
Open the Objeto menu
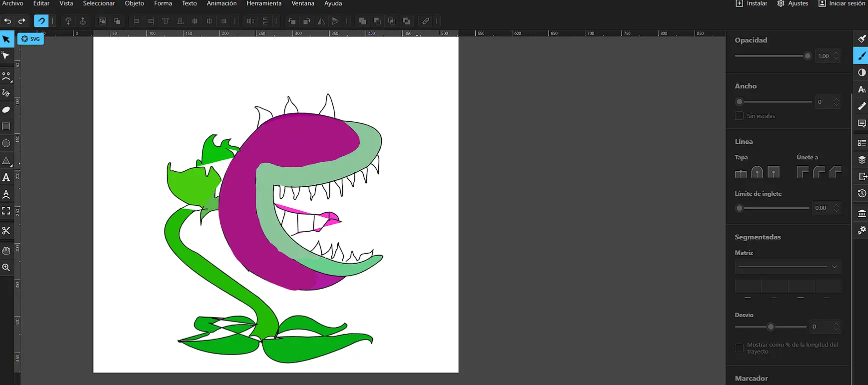coord(134,3)
